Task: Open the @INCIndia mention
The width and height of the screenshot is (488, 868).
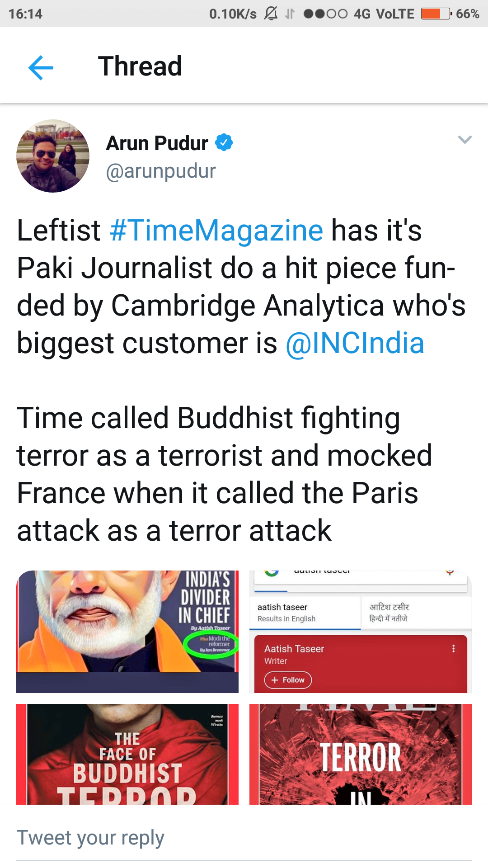Action: [x=355, y=343]
